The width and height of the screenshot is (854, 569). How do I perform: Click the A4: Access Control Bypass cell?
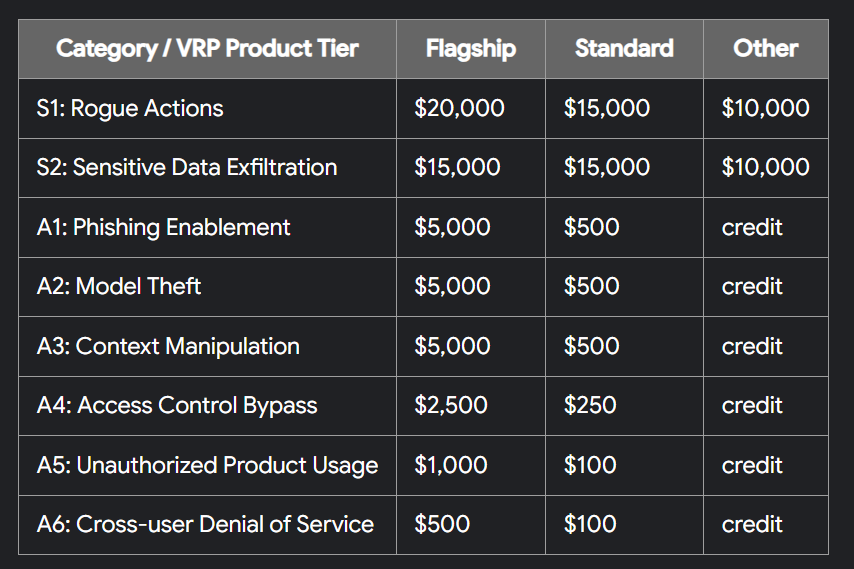[177, 405]
